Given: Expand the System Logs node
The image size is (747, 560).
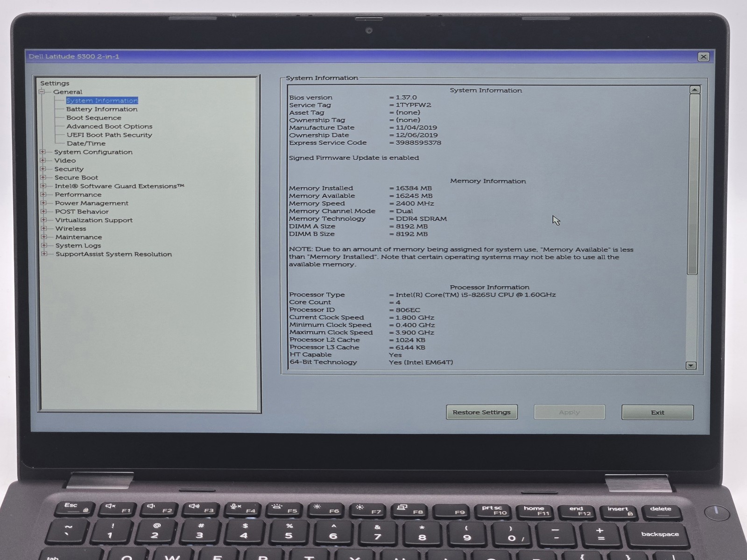Looking at the screenshot, I should [44, 245].
